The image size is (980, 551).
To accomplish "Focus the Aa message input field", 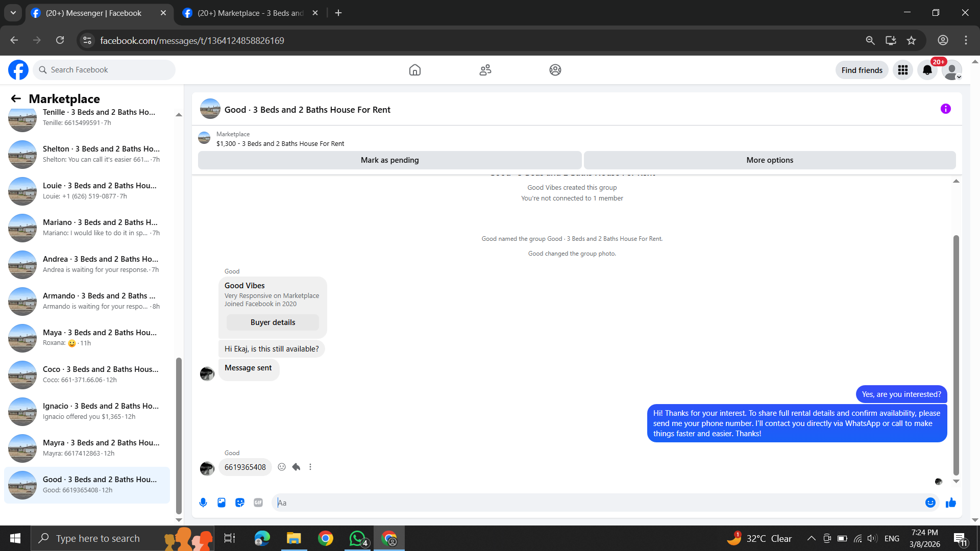I will click(x=597, y=503).
